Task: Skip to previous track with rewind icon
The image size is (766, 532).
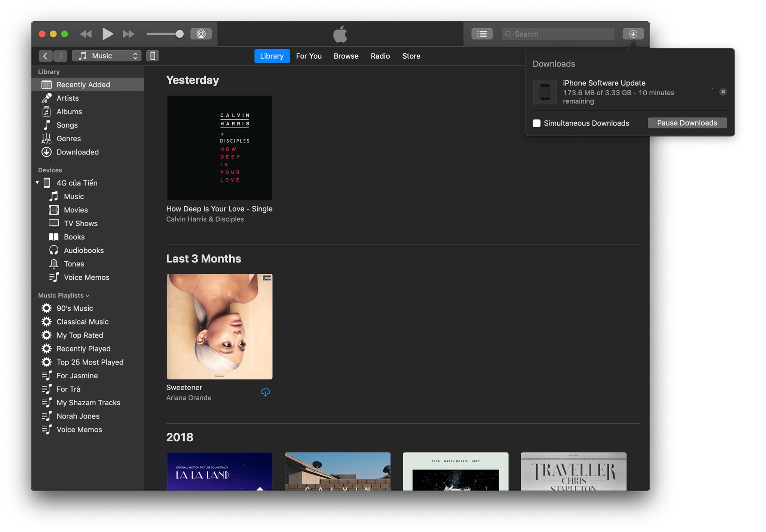Action: coord(86,34)
